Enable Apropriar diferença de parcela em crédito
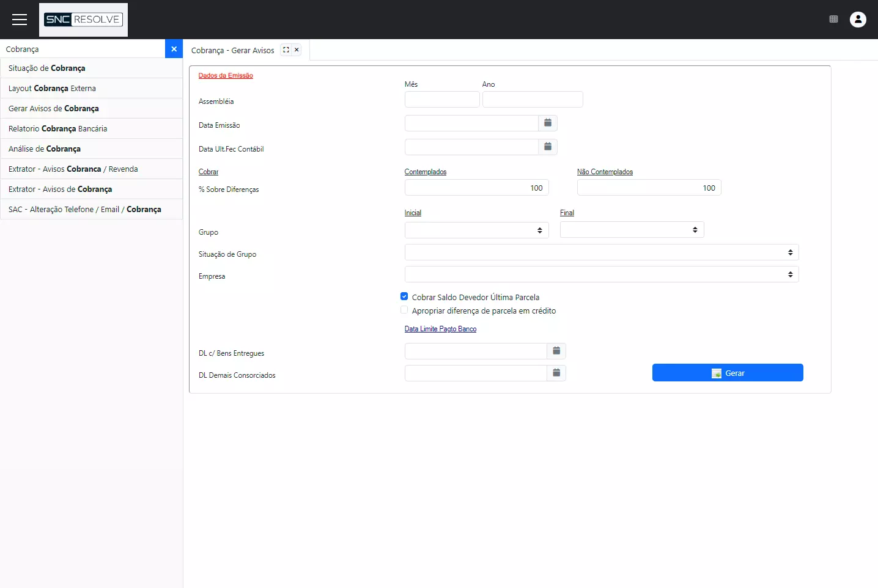878x588 pixels. click(404, 310)
